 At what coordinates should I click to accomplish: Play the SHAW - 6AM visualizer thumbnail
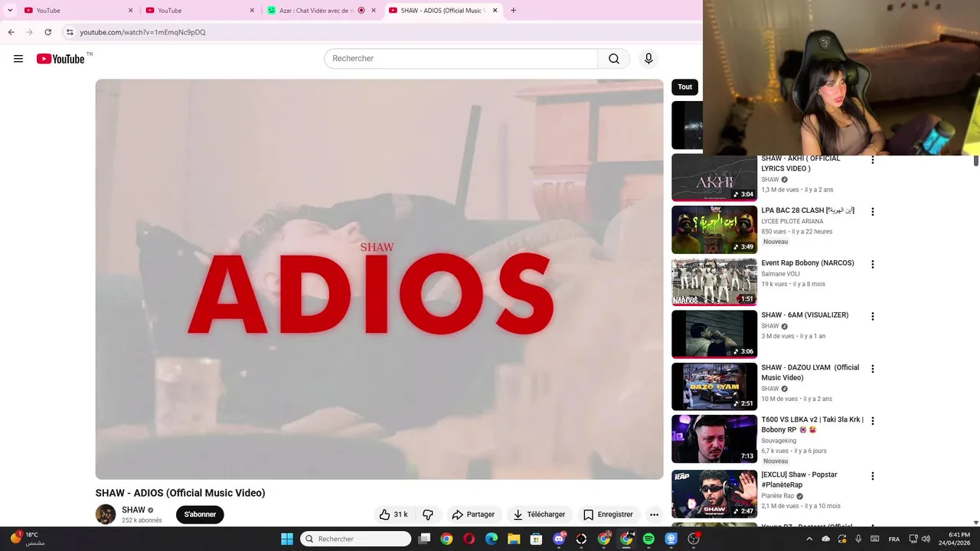[714, 334]
